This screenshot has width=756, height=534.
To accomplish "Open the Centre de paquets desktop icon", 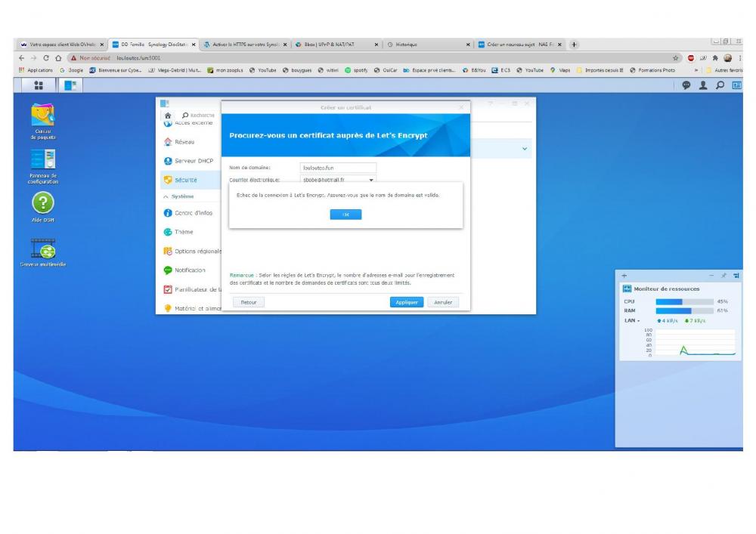I will [43, 122].
